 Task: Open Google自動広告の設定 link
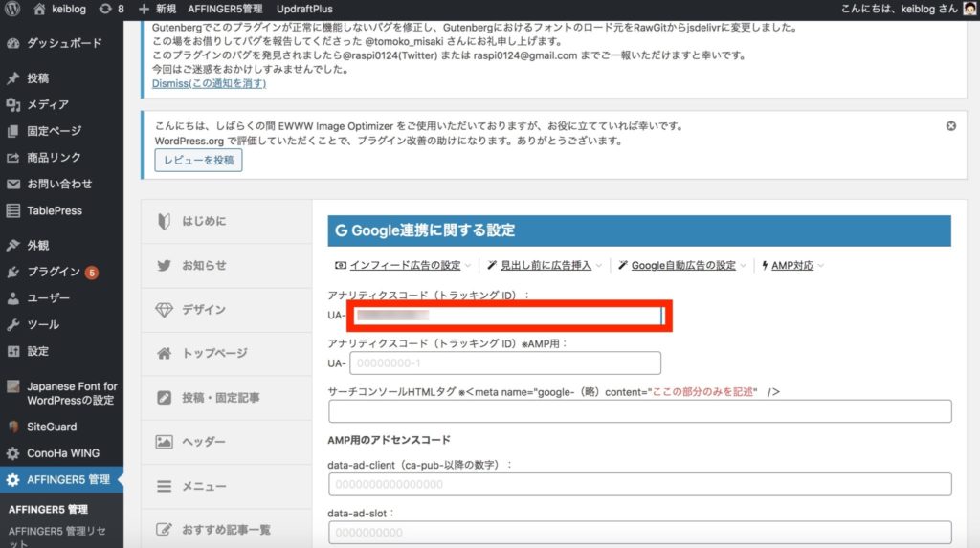coord(683,266)
